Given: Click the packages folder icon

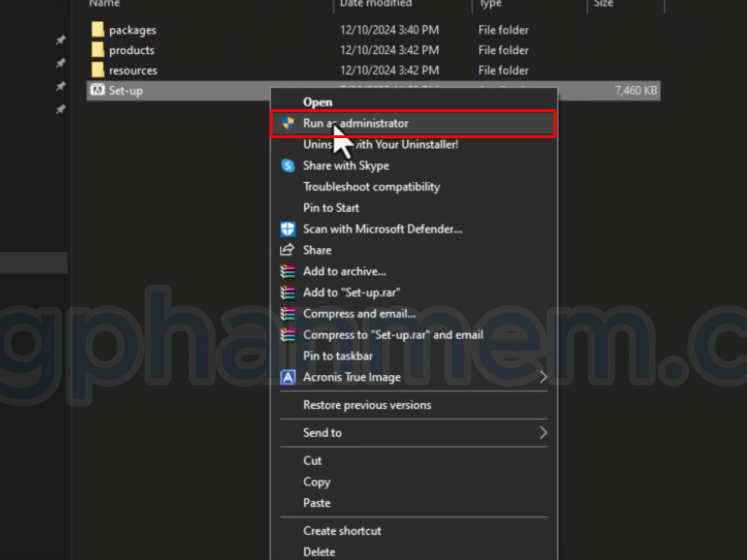Looking at the screenshot, I should [x=97, y=30].
